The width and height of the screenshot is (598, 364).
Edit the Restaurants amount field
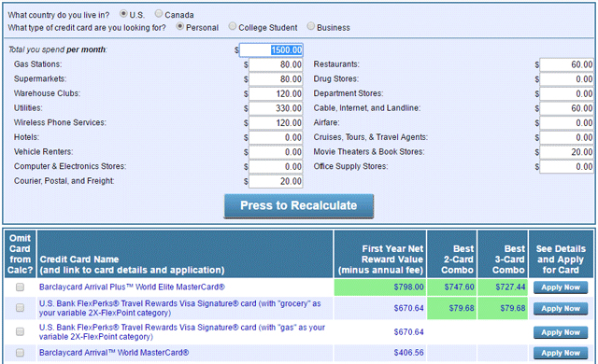(567, 64)
